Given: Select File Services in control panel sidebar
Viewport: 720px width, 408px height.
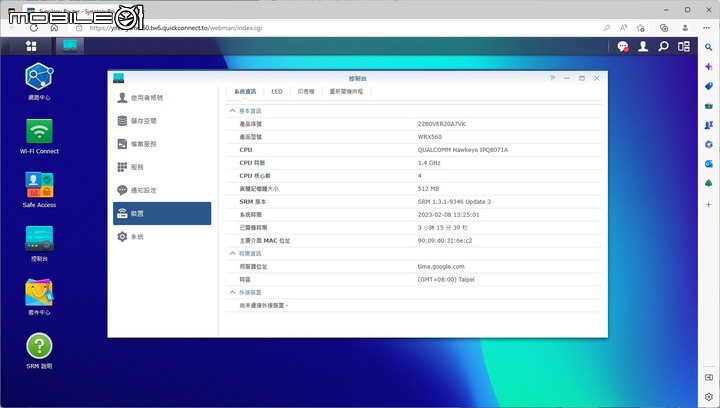Looking at the screenshot, I should coord(162,144).
